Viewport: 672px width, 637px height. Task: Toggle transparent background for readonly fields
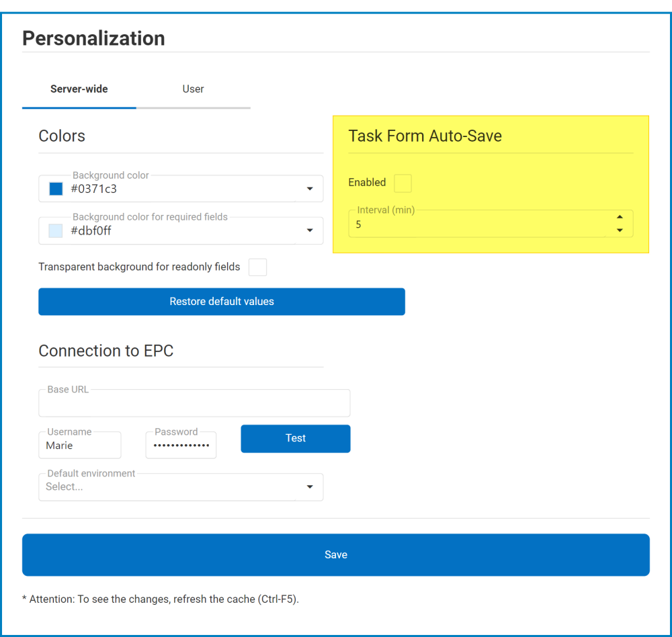point(257,267)
